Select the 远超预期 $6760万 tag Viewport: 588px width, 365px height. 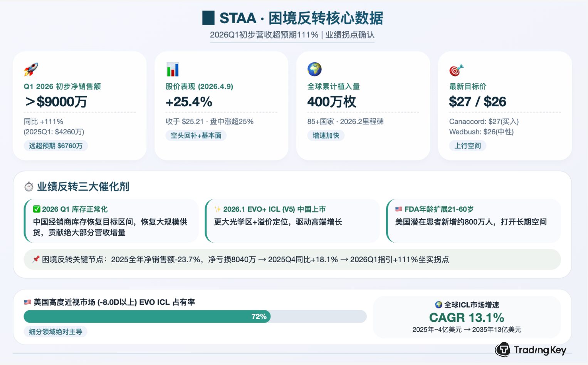55,146
